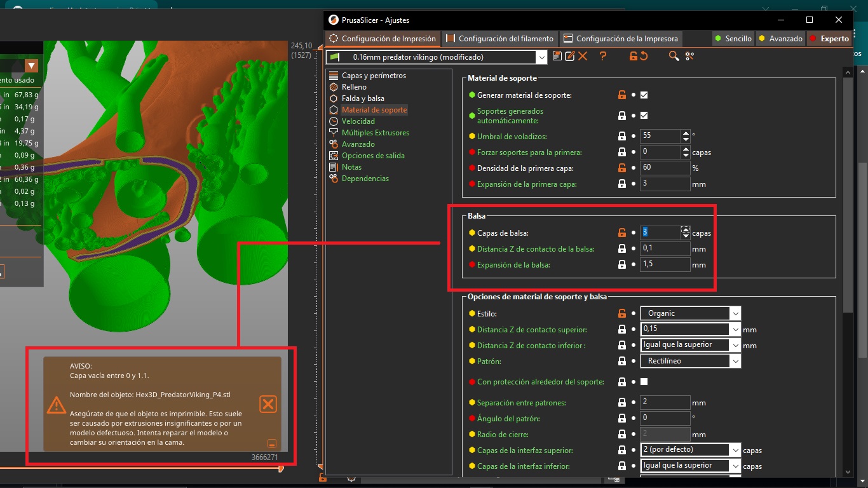Rename the preset with the pencil icon
The width and height of the screenshot is (868, 488).
(569, 57)
